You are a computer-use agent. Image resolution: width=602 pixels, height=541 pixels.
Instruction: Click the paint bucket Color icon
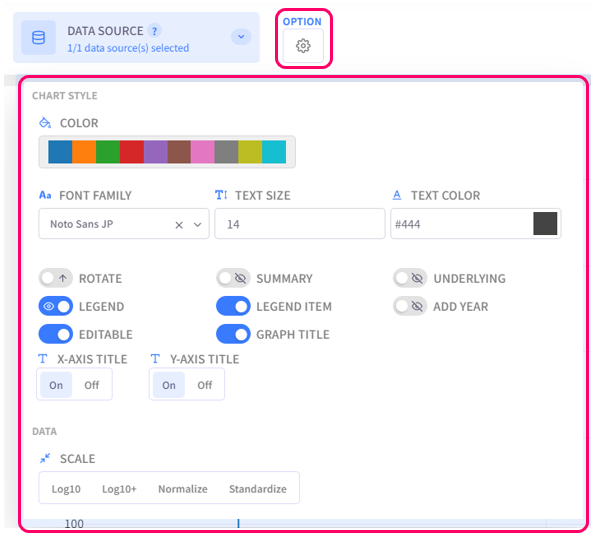tap(45, 122)
